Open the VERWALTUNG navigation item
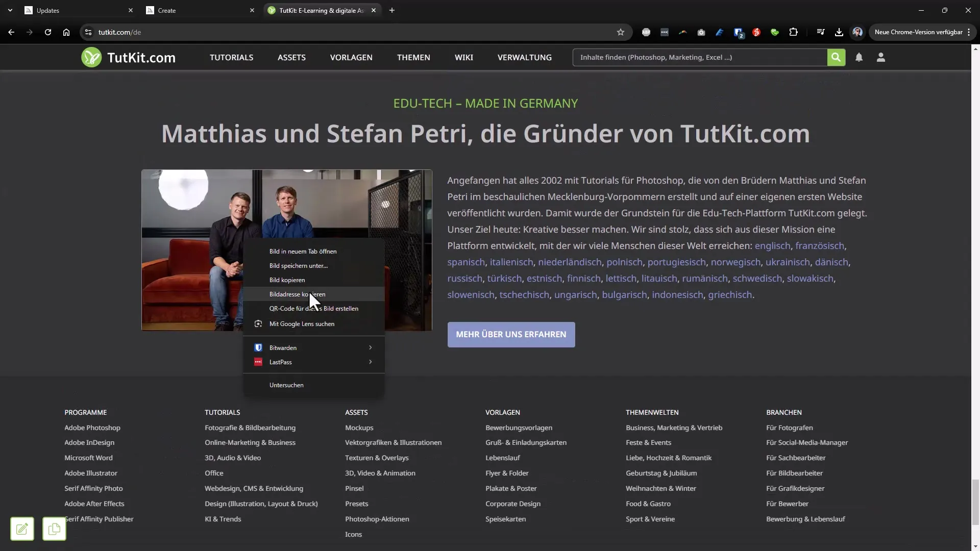 pyautogui.click(x=525, y=57)
